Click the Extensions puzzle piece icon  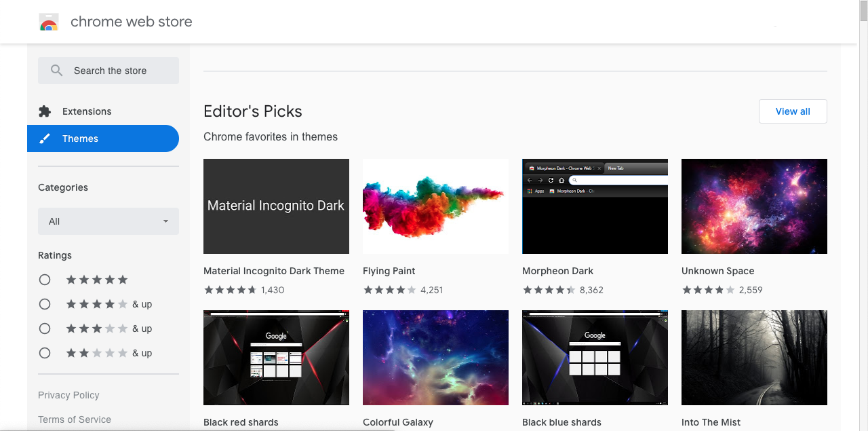coord(45,111)
